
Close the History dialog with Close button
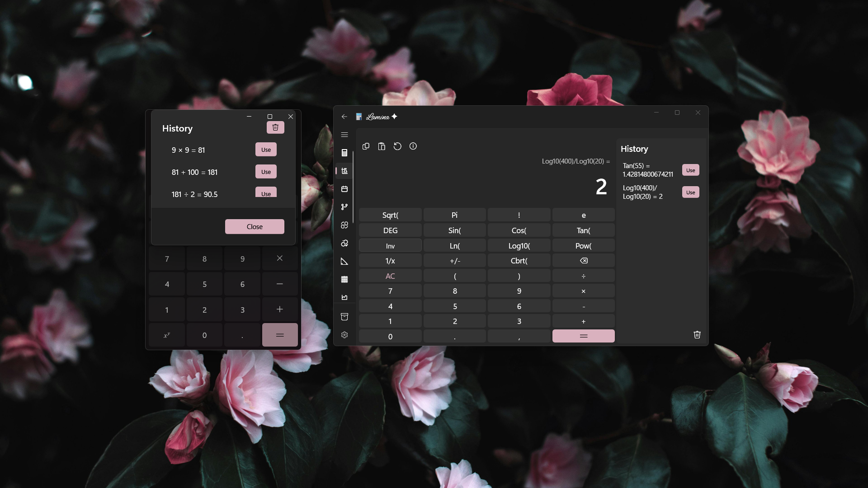[x=255, y=226]
